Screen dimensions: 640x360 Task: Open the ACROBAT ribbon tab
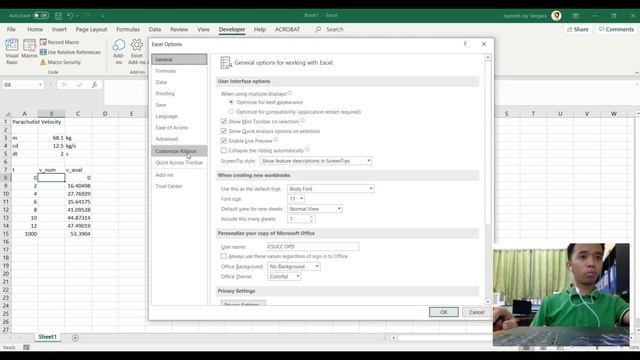[287, 29]
